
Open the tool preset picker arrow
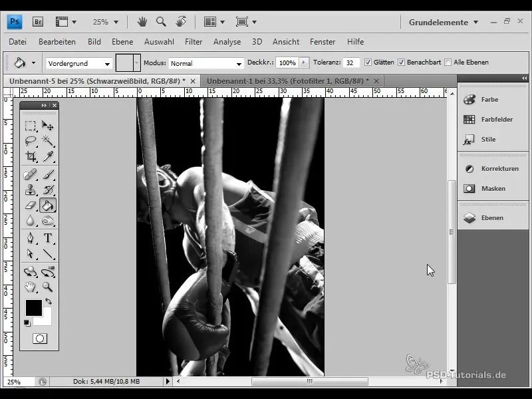click(33, 63)
